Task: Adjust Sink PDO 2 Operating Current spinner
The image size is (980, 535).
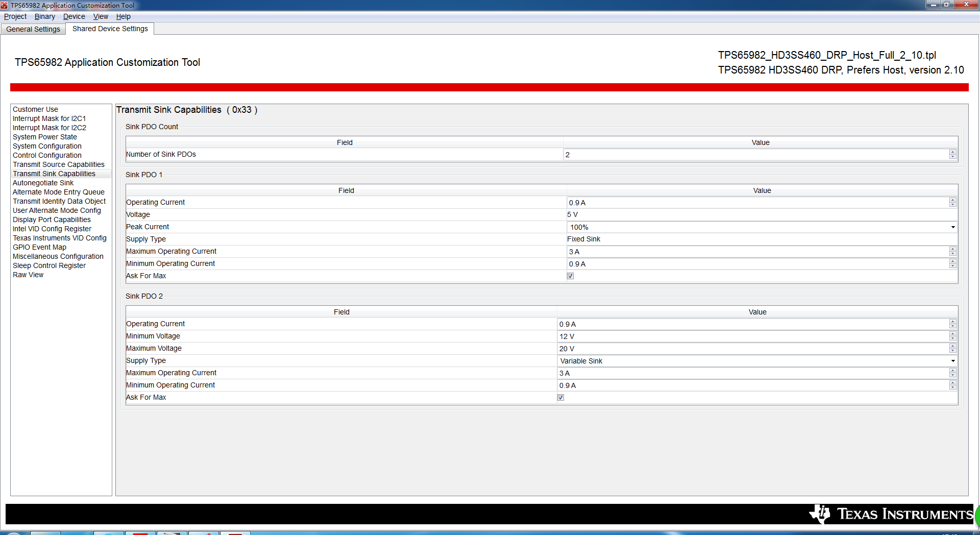Action: coord(953,324)
